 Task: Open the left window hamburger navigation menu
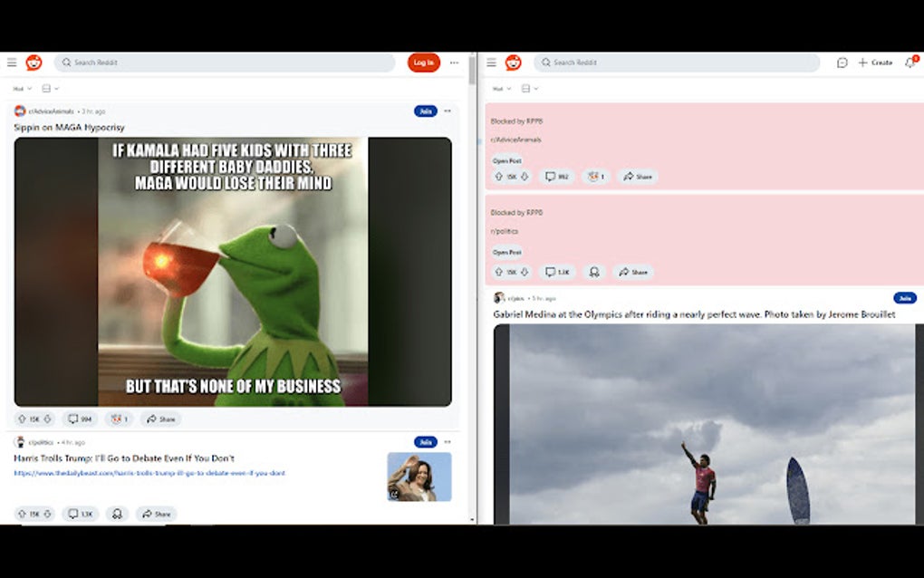click(x=12, y=63)
